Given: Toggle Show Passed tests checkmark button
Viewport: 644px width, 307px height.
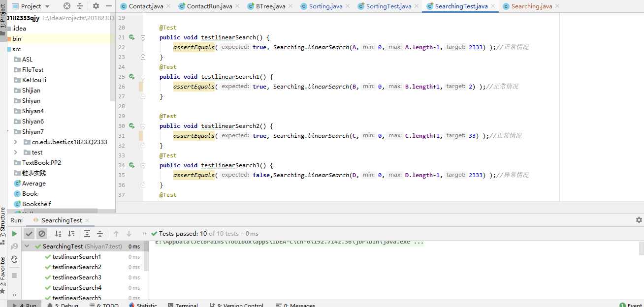Looking at the screenshot, I should tap(29, 234).
